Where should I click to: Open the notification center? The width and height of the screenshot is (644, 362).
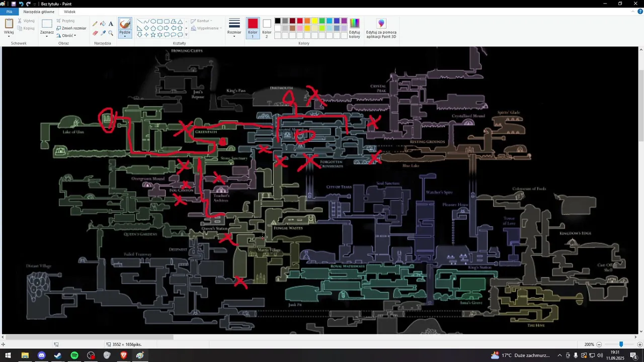[633, 355]
